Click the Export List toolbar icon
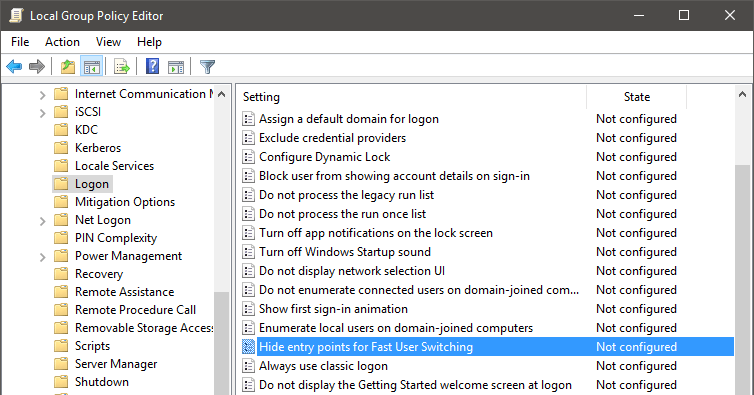The height and width of the screenshot is (395, 754). 122,66
